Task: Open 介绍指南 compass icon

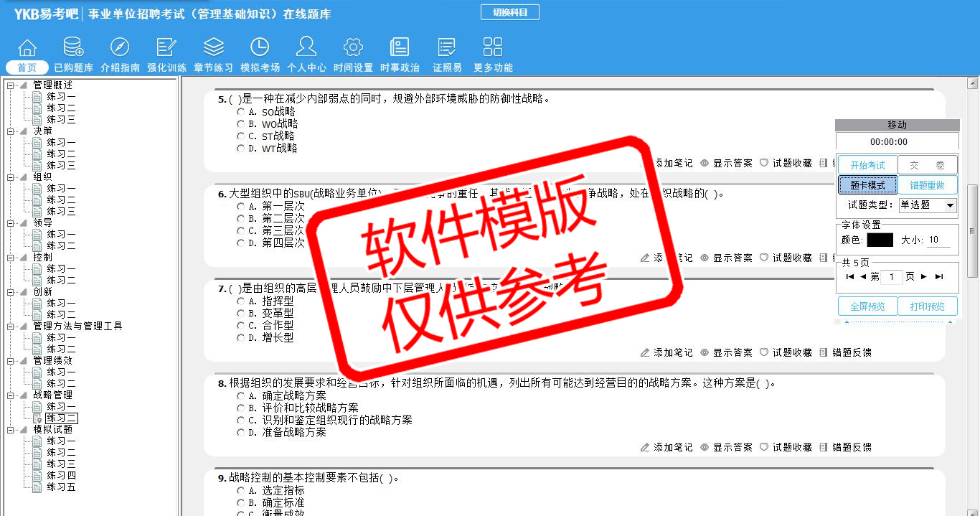Action: pos(120,48)
